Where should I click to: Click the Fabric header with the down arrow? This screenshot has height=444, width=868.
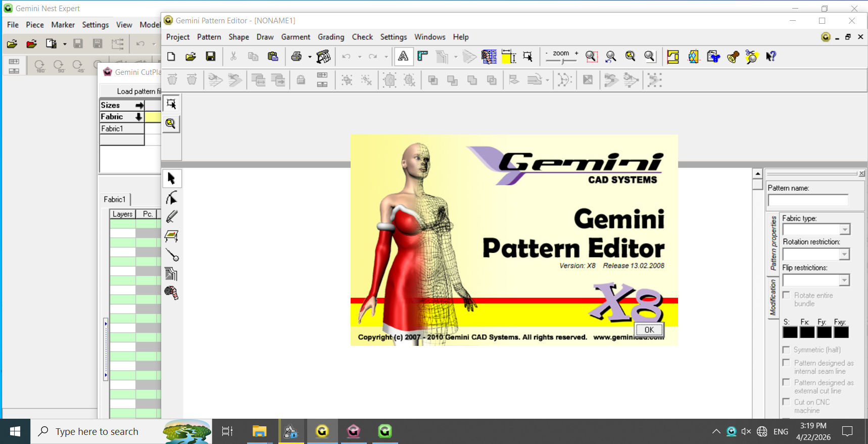(122, 117)
